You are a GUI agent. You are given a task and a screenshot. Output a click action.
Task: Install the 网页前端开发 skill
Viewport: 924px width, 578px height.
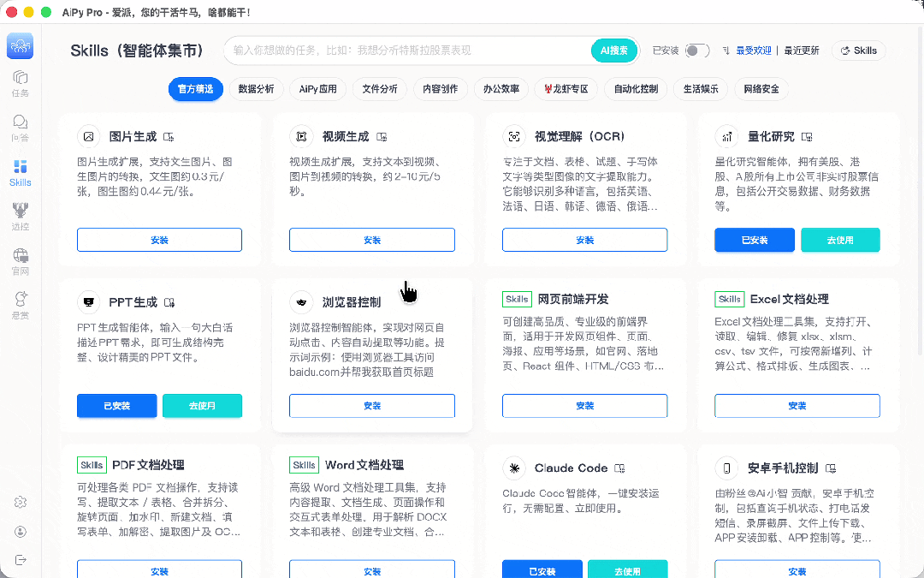584,406
